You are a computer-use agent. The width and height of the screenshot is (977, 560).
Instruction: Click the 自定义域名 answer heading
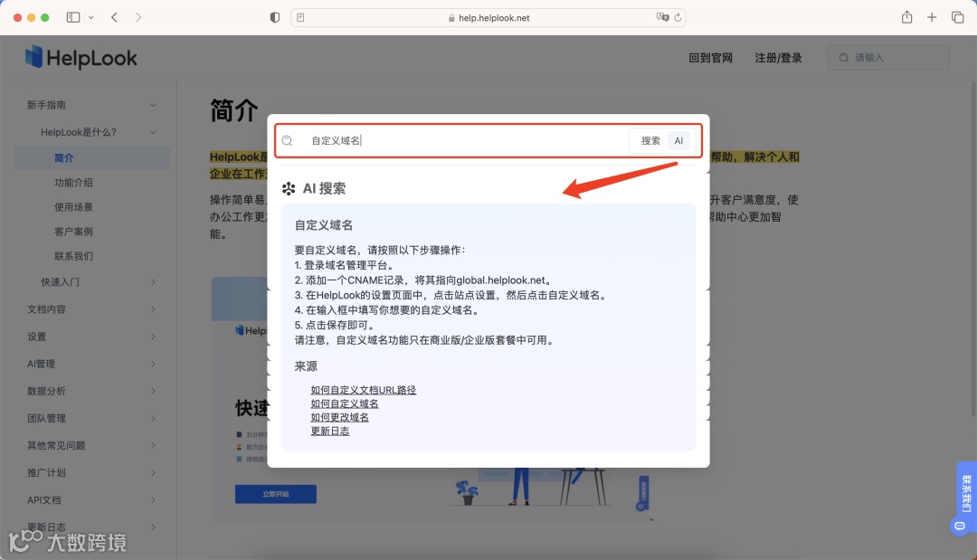pyautogui.click(x=323, y=225)
